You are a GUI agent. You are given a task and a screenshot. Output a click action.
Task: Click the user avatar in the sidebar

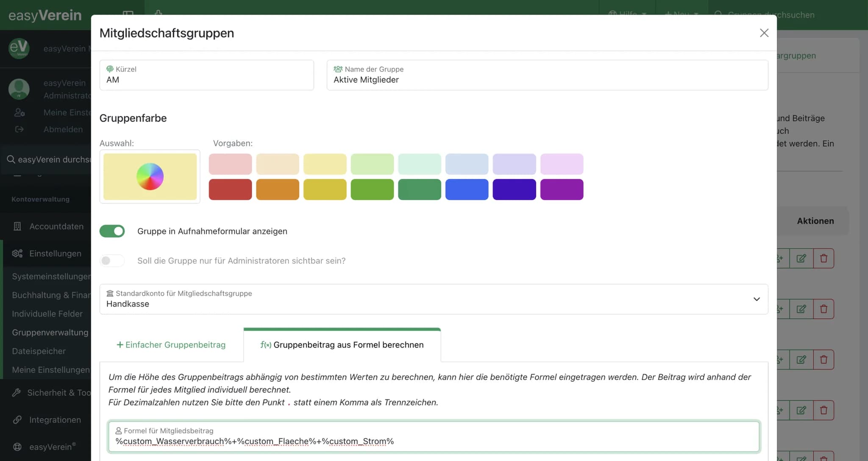pyautogui.click(x=19, y=89)
